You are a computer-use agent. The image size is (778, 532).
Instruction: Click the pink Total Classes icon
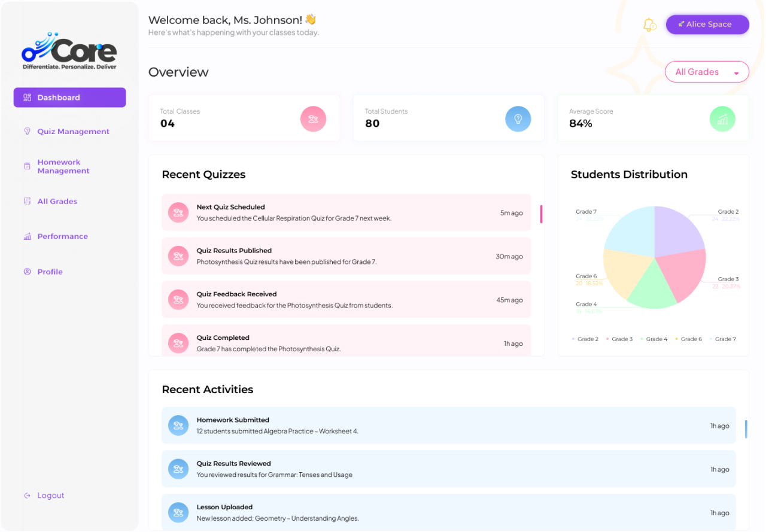pyautogui.click(x=313, y=118)
